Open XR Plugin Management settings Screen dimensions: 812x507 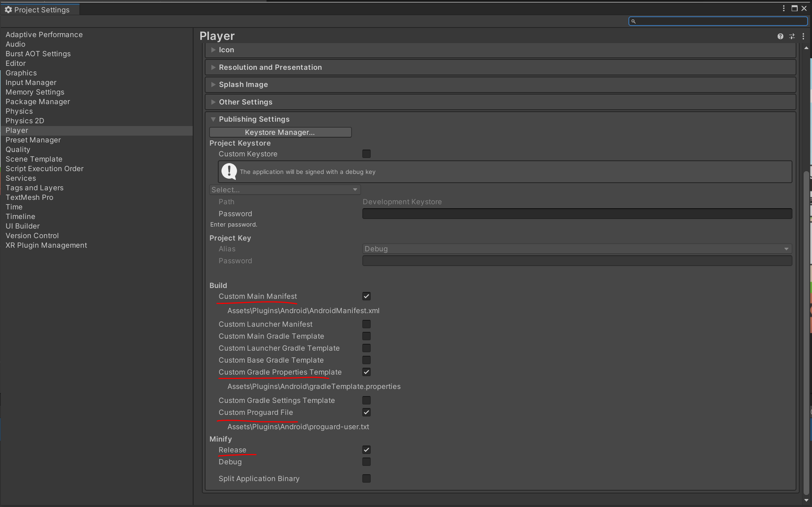[x=46, y=245]
